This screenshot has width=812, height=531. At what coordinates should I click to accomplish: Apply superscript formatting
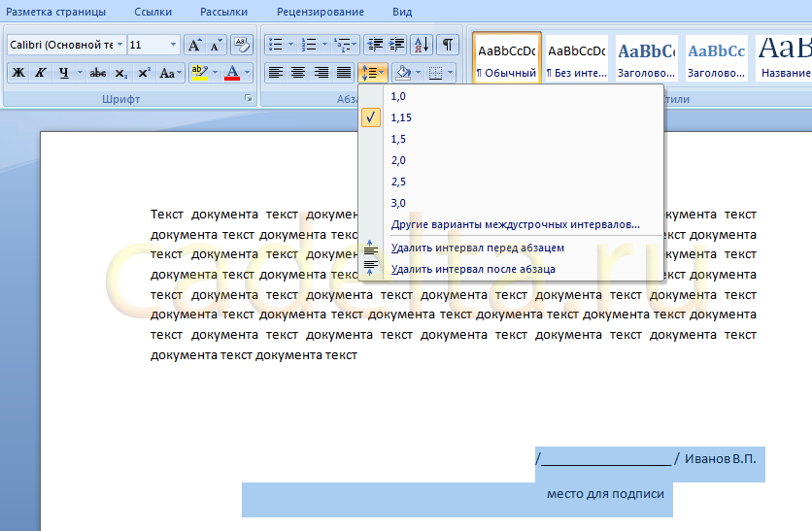[x=144, y=73]
